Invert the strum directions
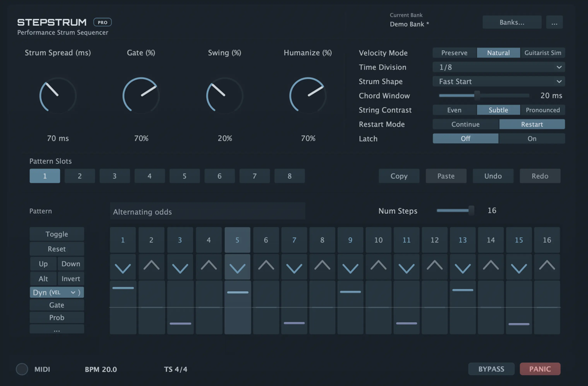588x386 pixels. pos(71,279)
